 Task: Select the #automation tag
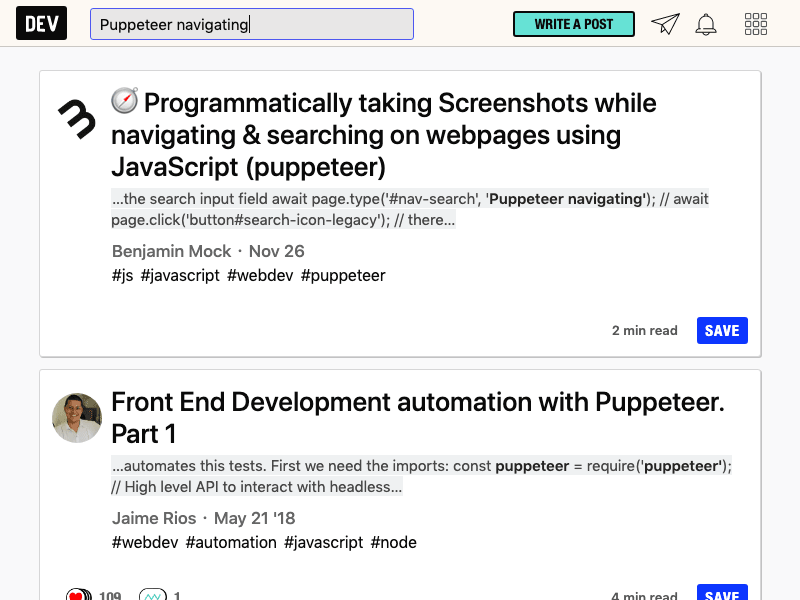[x=231, y=542]
